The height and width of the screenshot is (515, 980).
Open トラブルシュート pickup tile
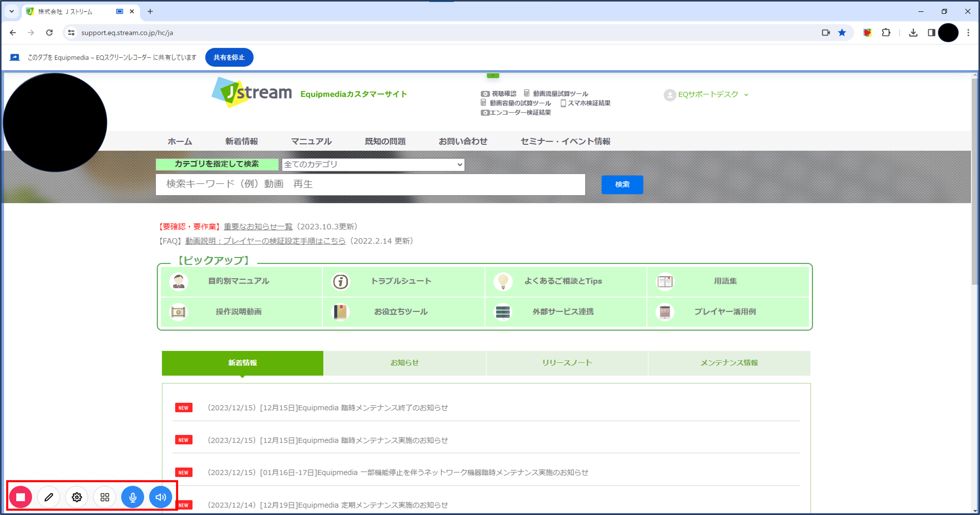point(404,281)
